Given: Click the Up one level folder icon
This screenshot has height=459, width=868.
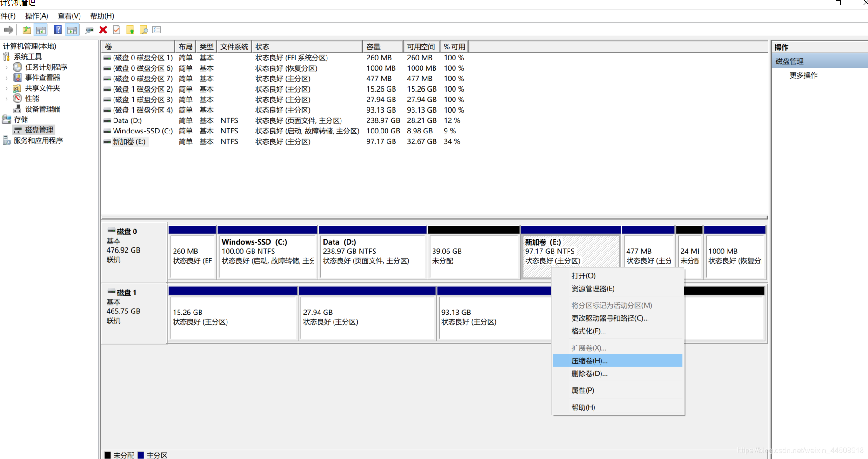Looking at the screenshot, I should [x=27, y=30].
